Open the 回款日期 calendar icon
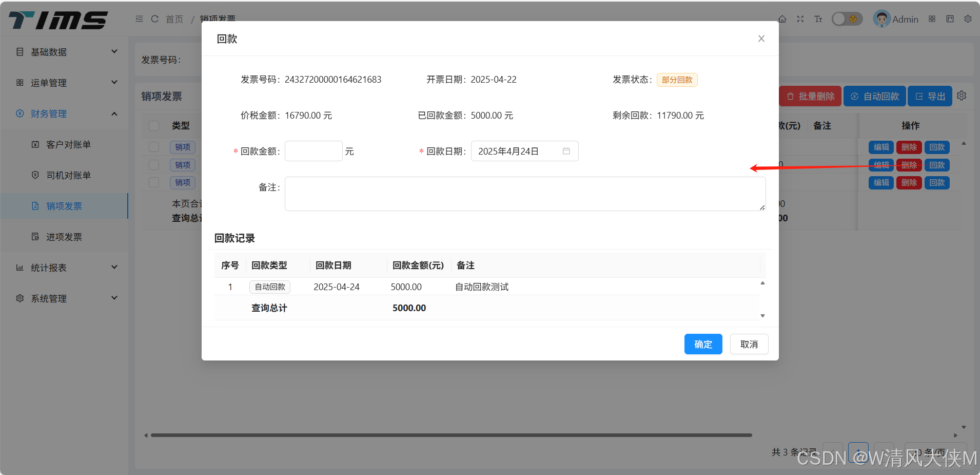 (x=566, y=151)
